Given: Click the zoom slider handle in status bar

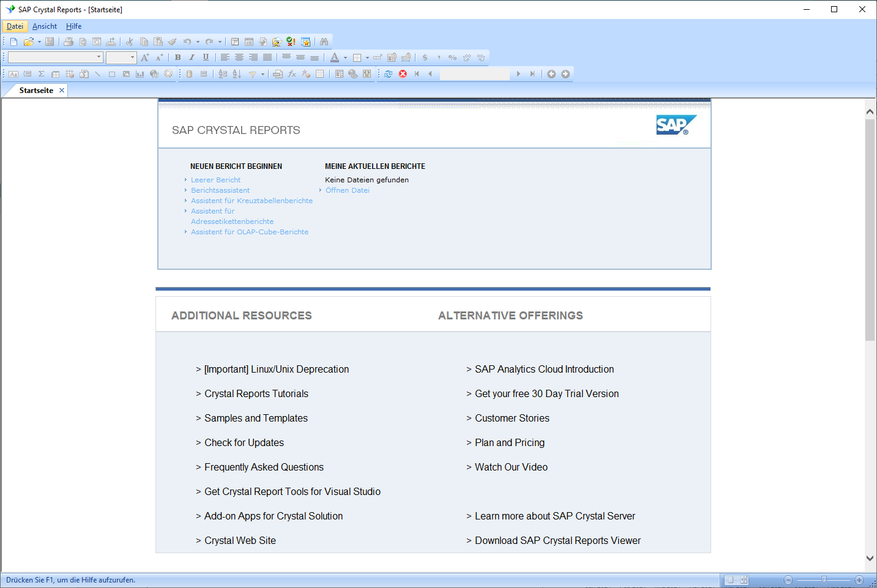Looking at the screenshot, I should 824,579.
